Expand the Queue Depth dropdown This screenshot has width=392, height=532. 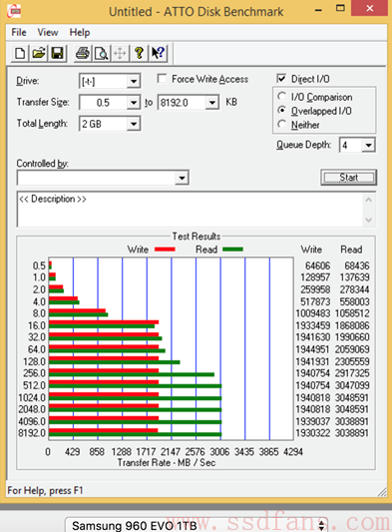point(368,146)
